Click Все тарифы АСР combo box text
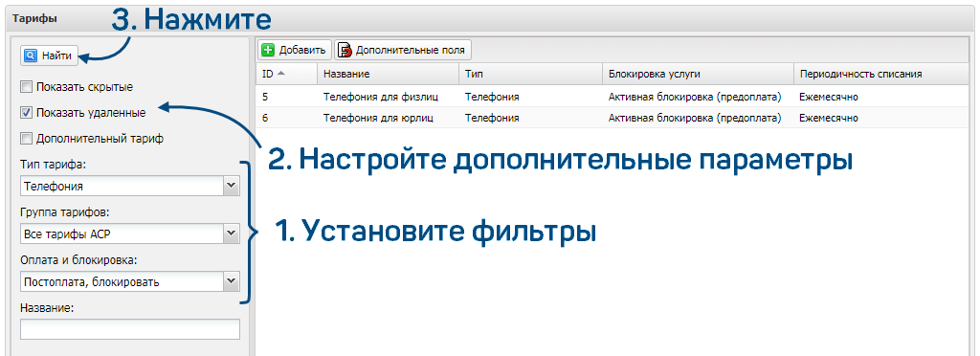 click(67, 234)
